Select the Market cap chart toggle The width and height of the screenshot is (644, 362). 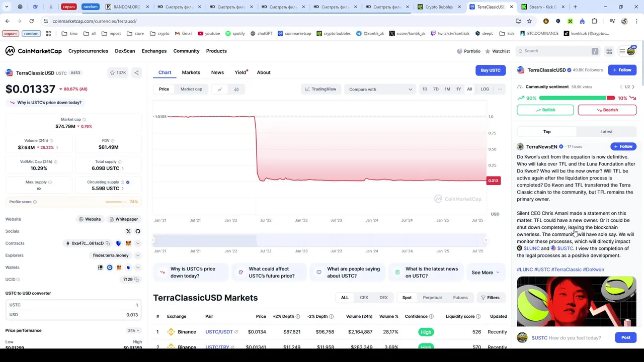(x=191, y=89)
